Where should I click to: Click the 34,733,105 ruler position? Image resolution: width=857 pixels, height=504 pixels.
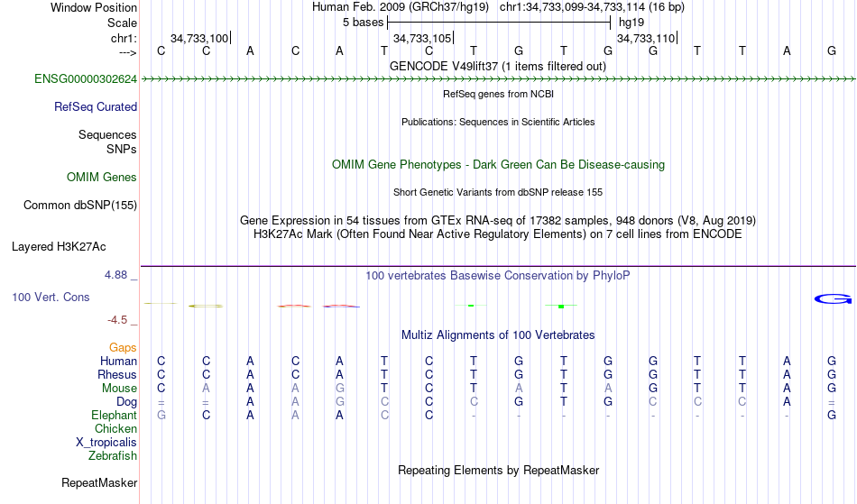coord(422,38)
